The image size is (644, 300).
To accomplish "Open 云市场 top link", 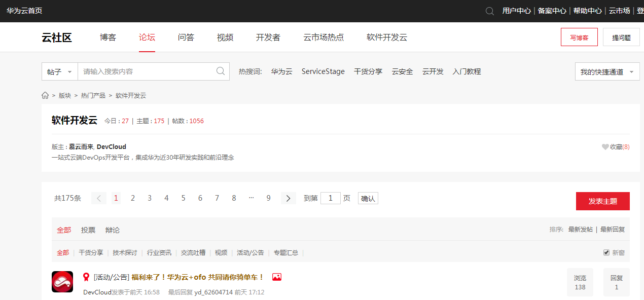I will 619,11.
